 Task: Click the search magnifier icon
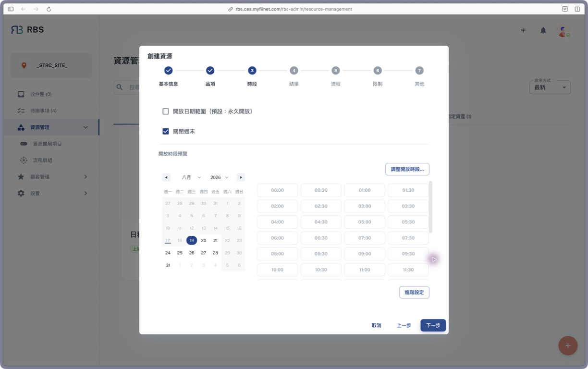[120, 87]
